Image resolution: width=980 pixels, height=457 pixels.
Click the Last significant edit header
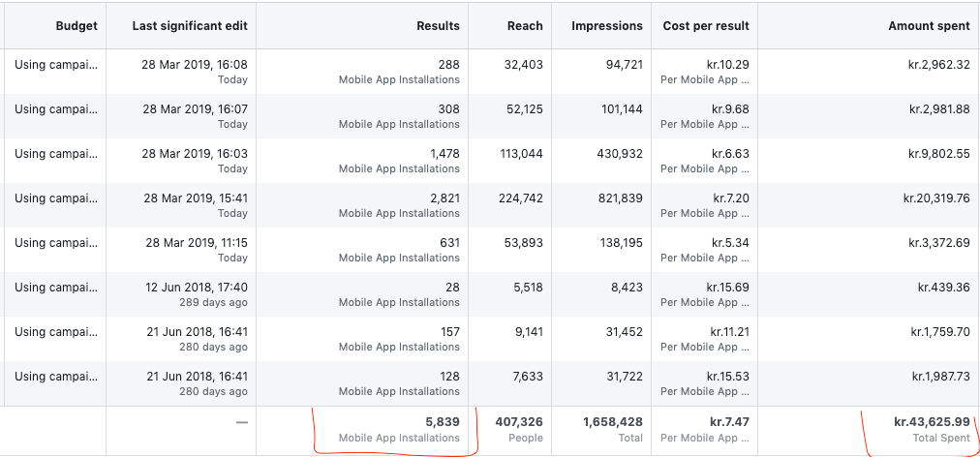pyautogui.click(x=190, y=26)
